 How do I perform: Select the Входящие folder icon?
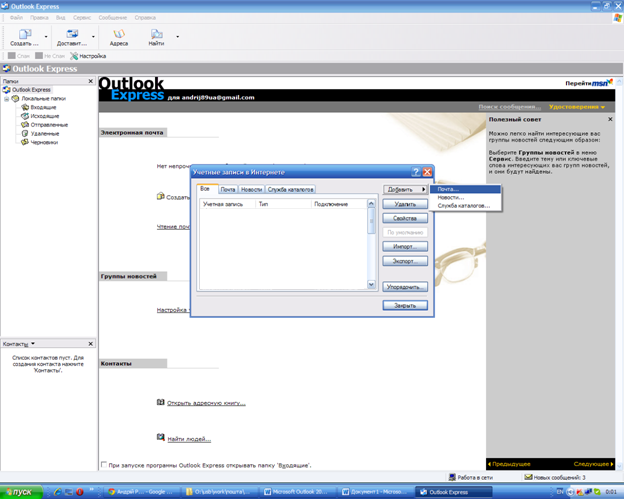pos(25,107)
